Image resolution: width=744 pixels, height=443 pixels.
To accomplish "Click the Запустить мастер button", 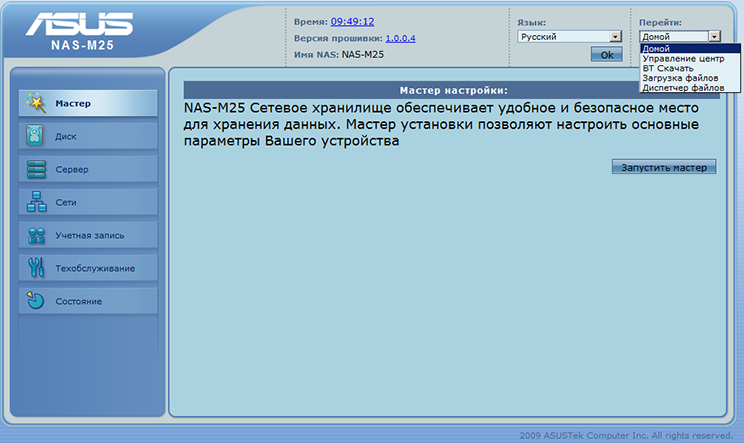I will coord(664,167).
